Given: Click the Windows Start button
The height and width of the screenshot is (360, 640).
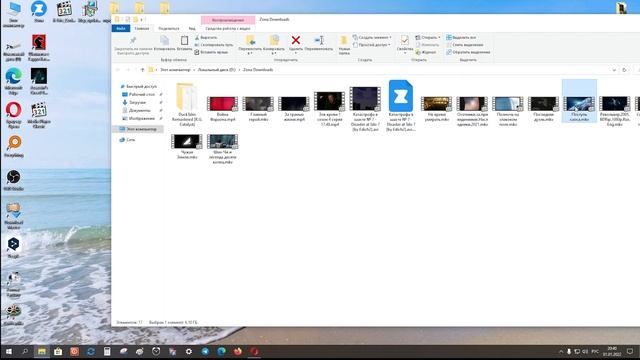Looking at the screenshot, I should point(8,351).
